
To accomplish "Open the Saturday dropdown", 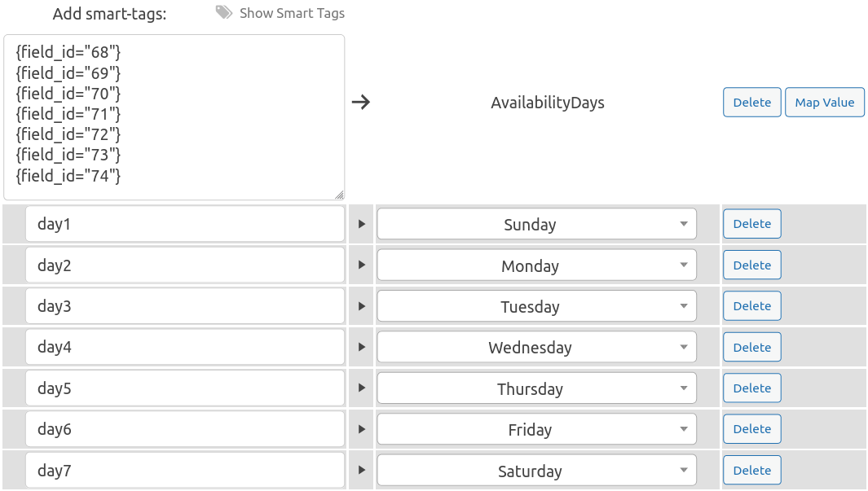I will (x=536, y=471).
